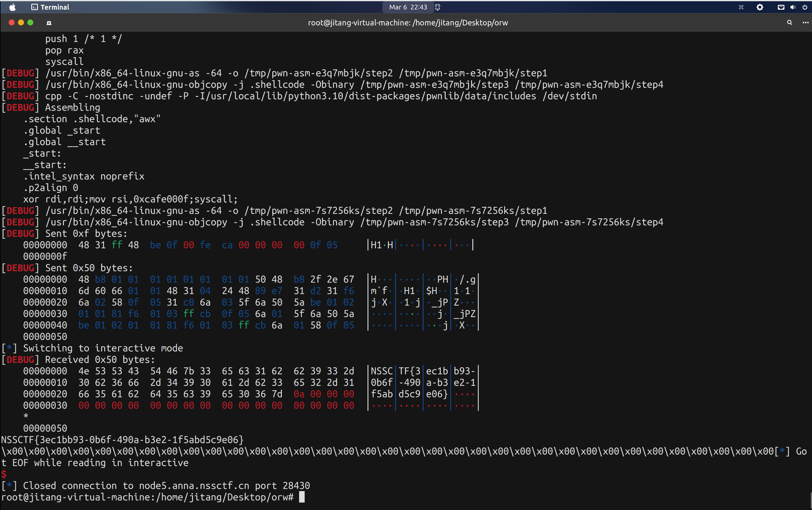
Task: Open the three-dots terminal menu
Action: coord(805,23)
